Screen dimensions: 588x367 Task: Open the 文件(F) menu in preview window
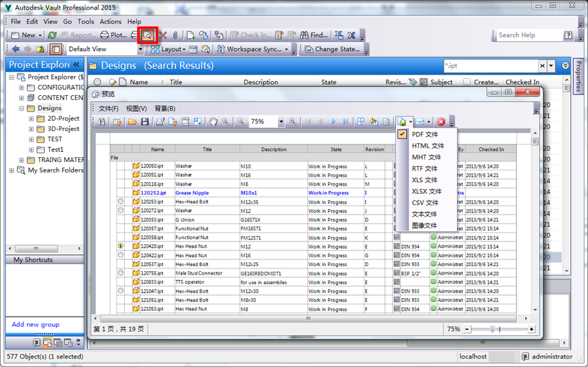(108, 108)
